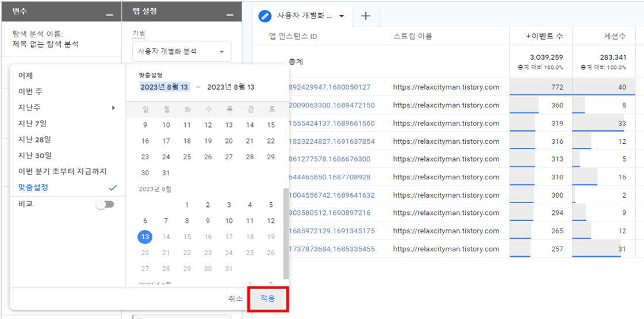Pick July 22 in the calendar
This screenshot has width=644, height=319.
[271, 141]
